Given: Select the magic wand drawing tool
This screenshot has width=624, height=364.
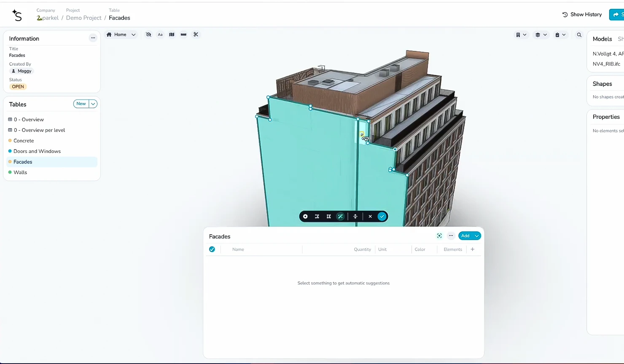Looking at the screenshot, I should click(x=340, y=217).
